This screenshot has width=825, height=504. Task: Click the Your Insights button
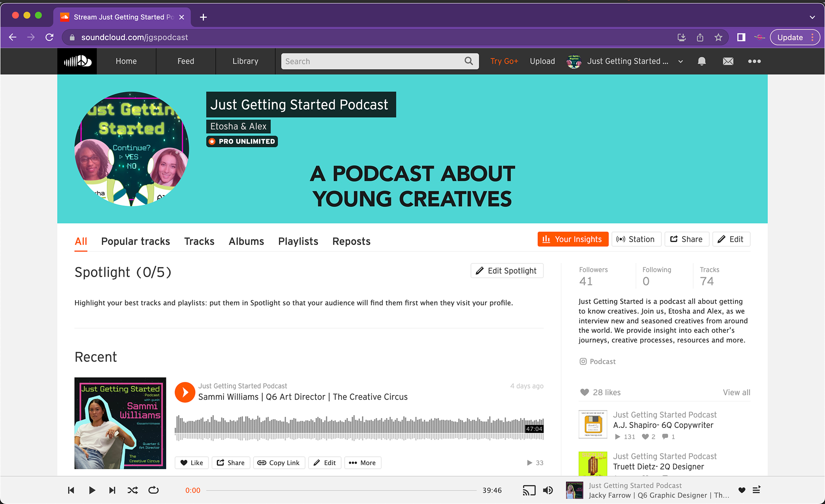[573, 239]
